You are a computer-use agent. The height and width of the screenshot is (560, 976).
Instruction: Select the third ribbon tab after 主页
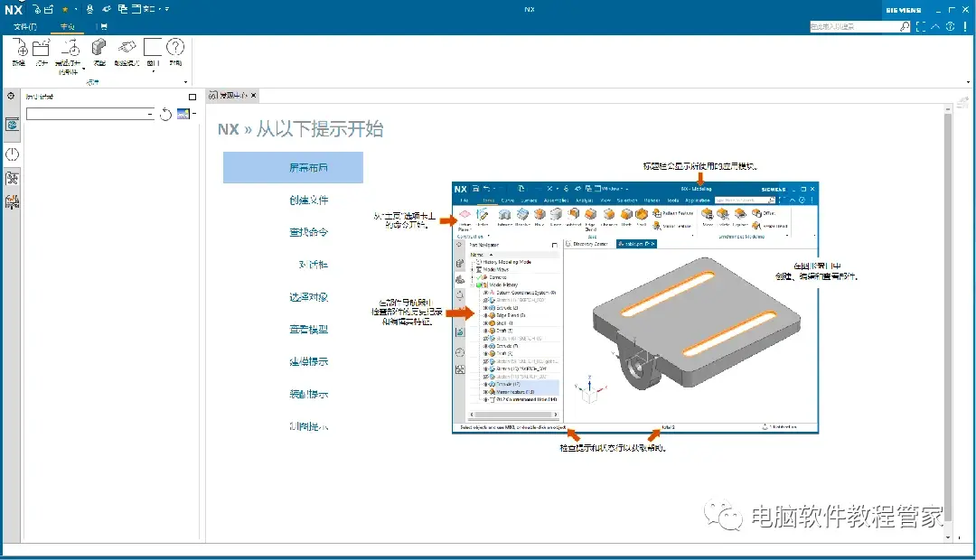[103, 27]
